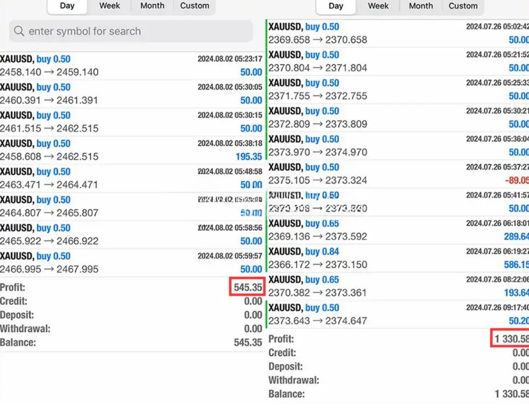Select trade dated 2024.08.02 05:59:57
The width and height of the screenshot is (529, 420).
click(x=131, y=263)
